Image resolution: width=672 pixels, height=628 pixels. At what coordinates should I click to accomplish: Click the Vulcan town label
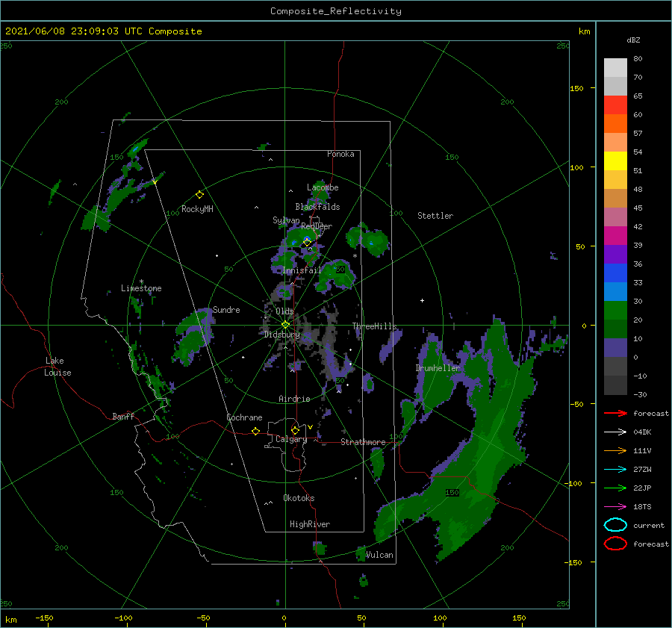tap(379, 555)
